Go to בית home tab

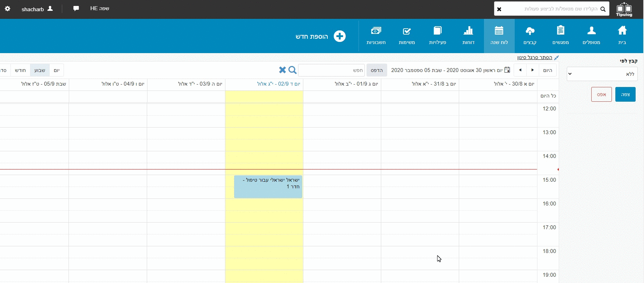pyautogui.click(x=622, y=36)
